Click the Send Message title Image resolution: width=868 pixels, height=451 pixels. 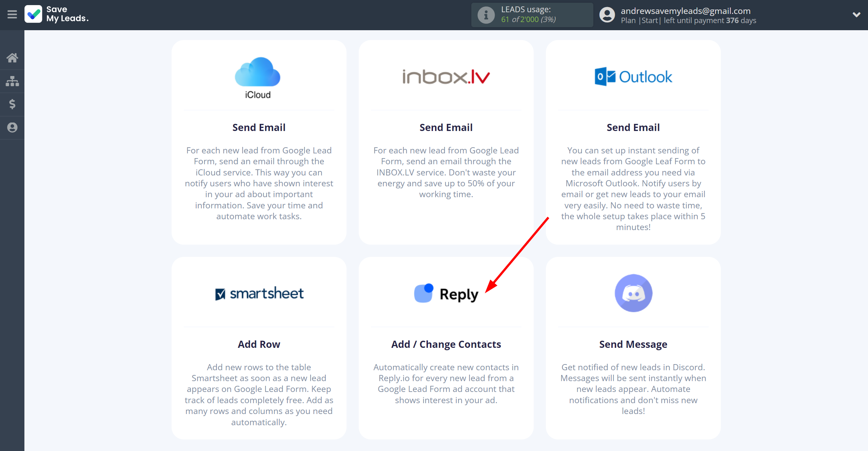click(x=633, y=344)
